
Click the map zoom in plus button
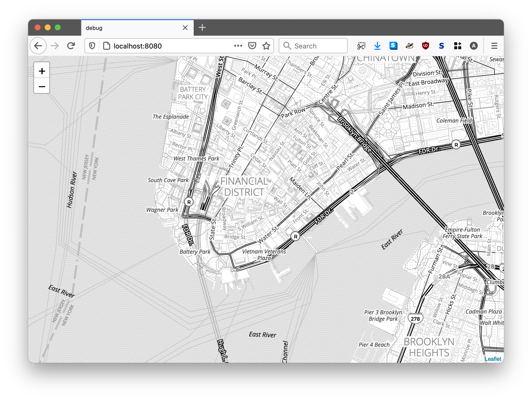click(x=42, y=71)
